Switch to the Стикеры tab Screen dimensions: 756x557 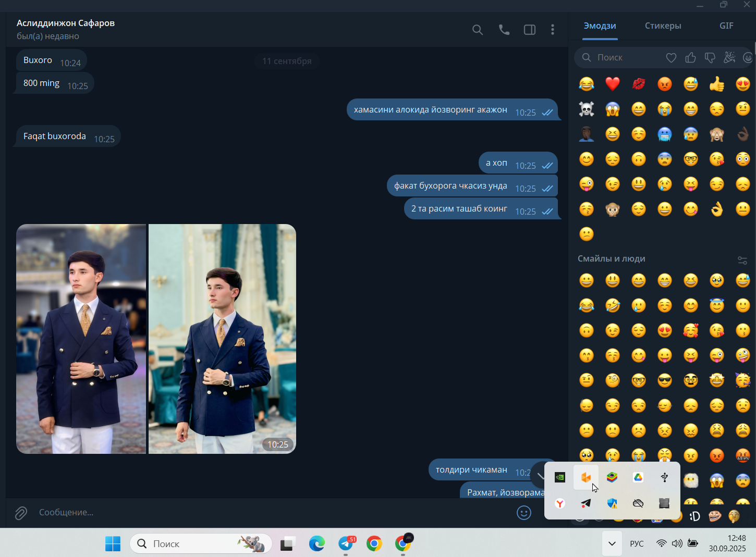click(663, 26)
